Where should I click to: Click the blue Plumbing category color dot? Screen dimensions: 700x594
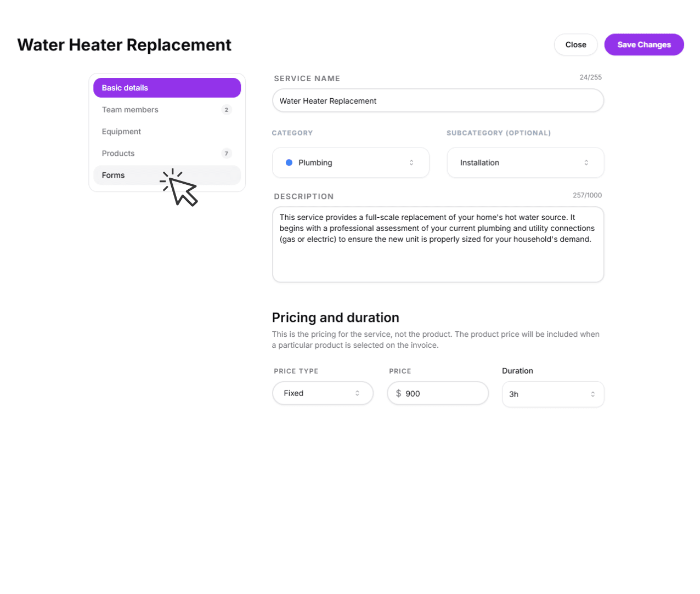(289, 162)
